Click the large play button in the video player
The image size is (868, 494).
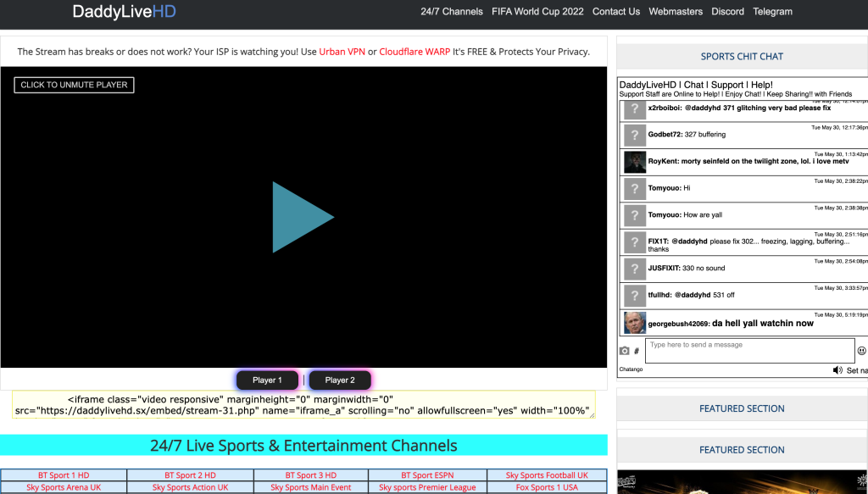click(x=303, y=217)
